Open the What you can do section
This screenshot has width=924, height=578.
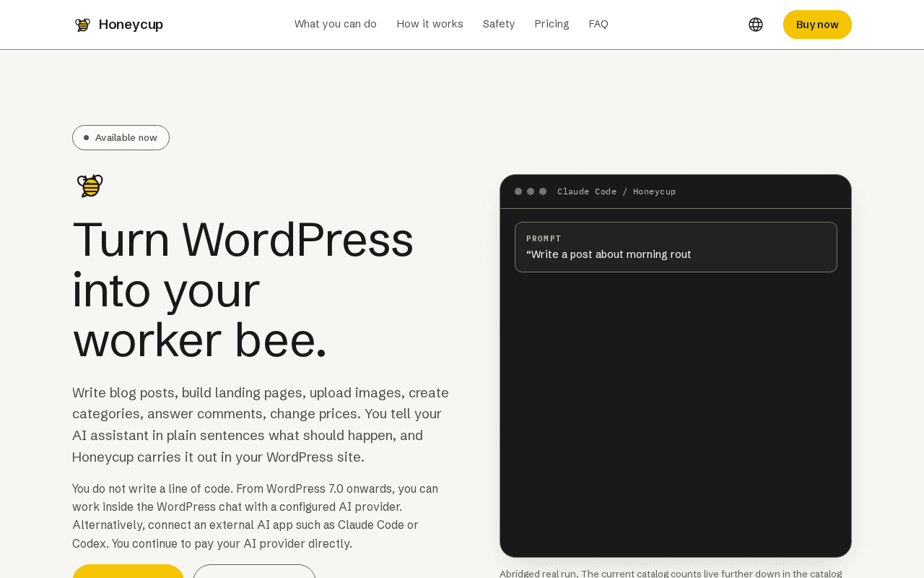tap(336, 24)
